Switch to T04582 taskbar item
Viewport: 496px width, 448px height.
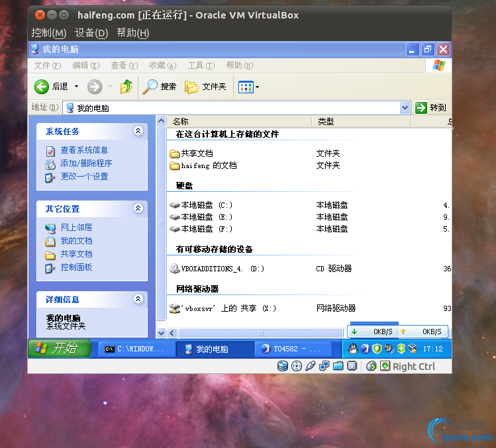(x=293, y=349)
